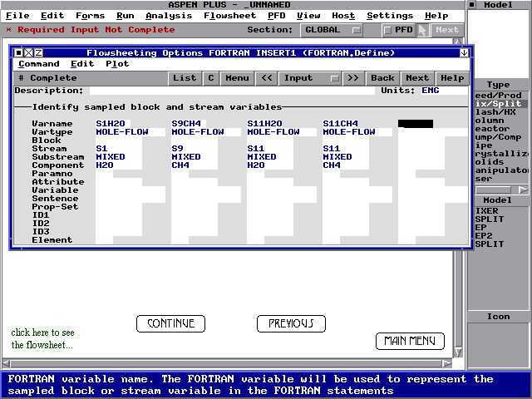Open the Edit menu in main menu bar
Image resolution: width=532 pixels, height=399 pixels.
tap(52, 16)
